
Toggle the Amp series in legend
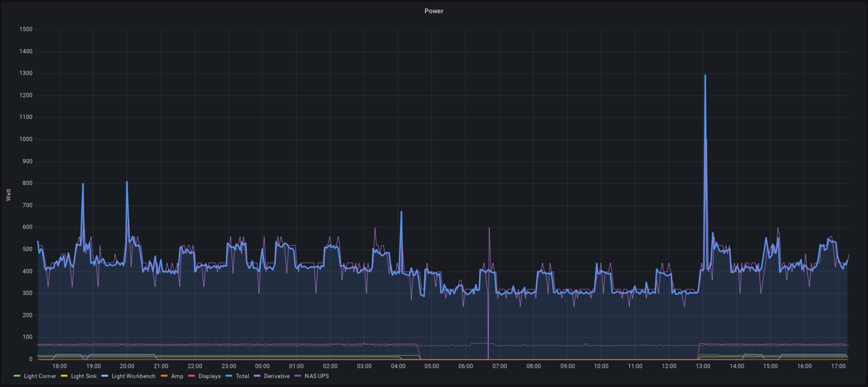pos(177,376)
